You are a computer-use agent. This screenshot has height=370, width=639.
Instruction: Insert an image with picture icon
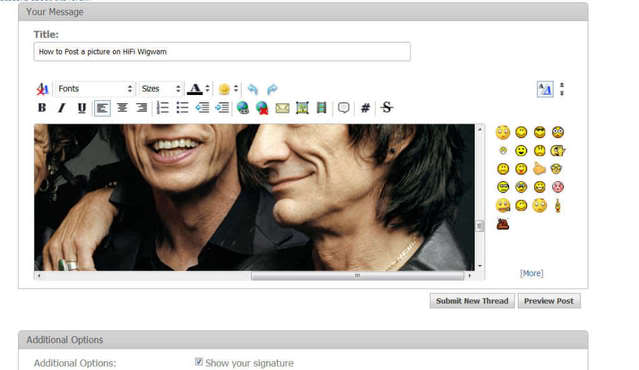click(302, 108)
